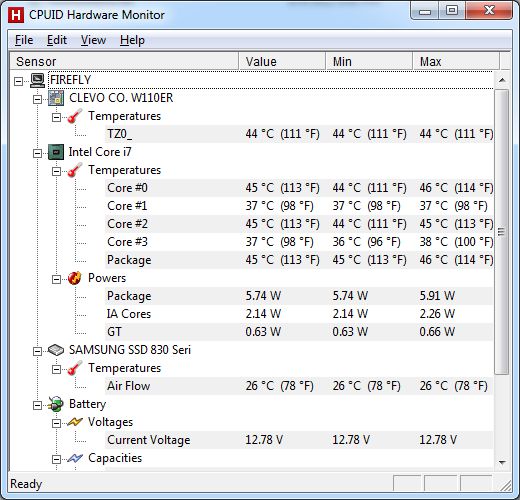520x500 pixels.
Task: Click the 5.91 W max package power
Action: (x=437, y=296)
